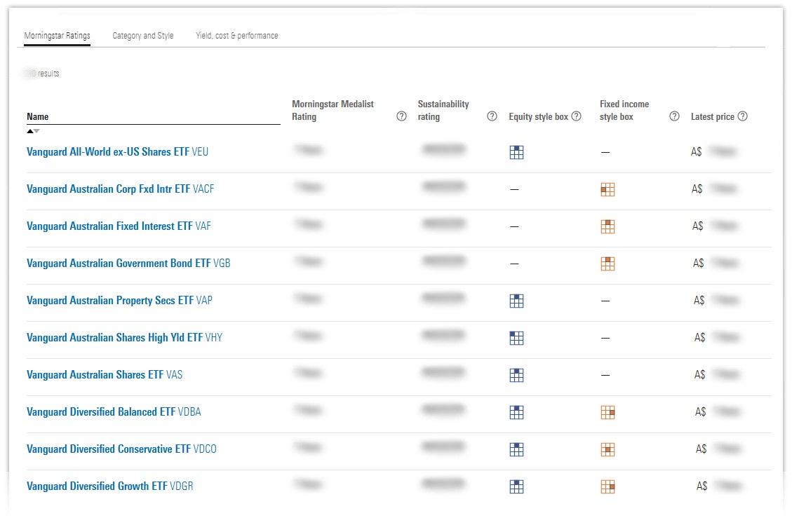Click the A$ price for VEU row

point(713,151)
